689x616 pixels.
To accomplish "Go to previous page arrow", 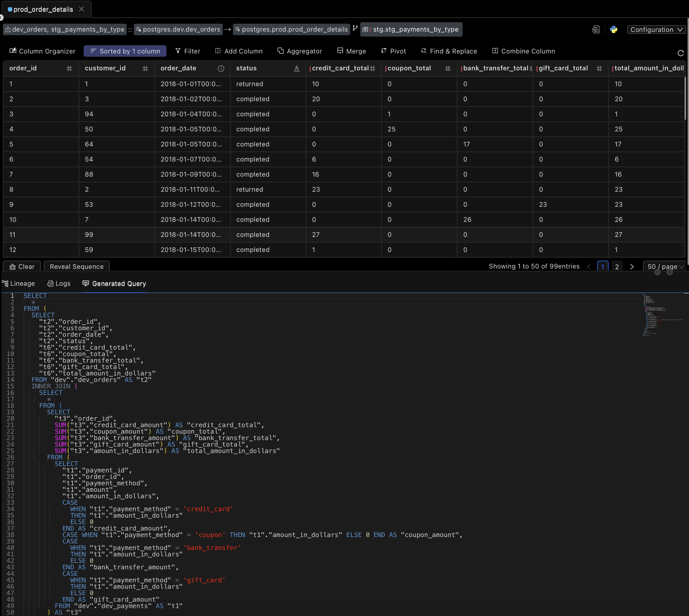I will 589,267.
